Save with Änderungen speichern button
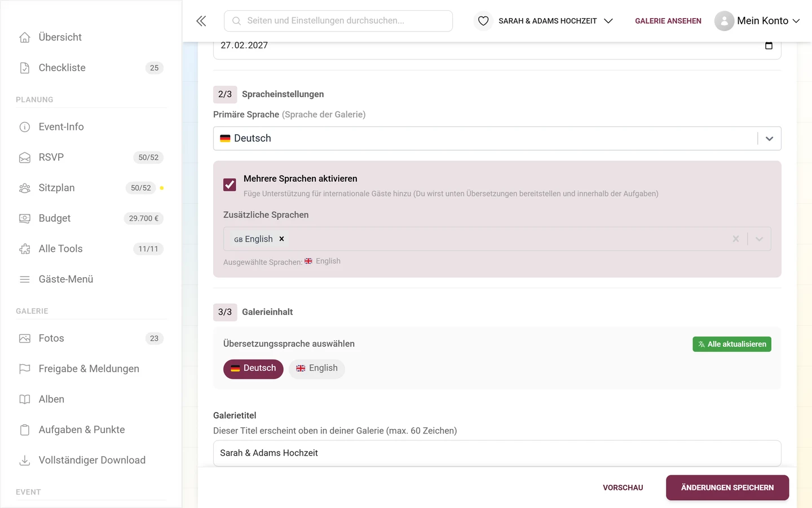This screenshot has height=508, width=812. pos(727,488)
